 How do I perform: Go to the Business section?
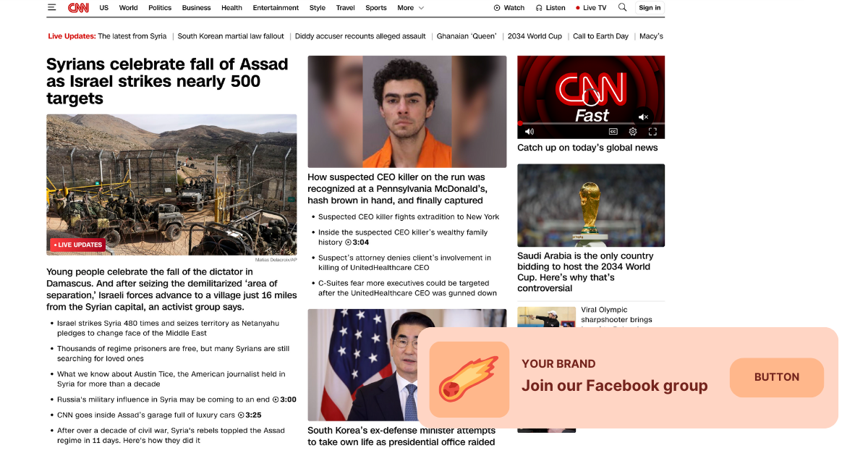197,8
